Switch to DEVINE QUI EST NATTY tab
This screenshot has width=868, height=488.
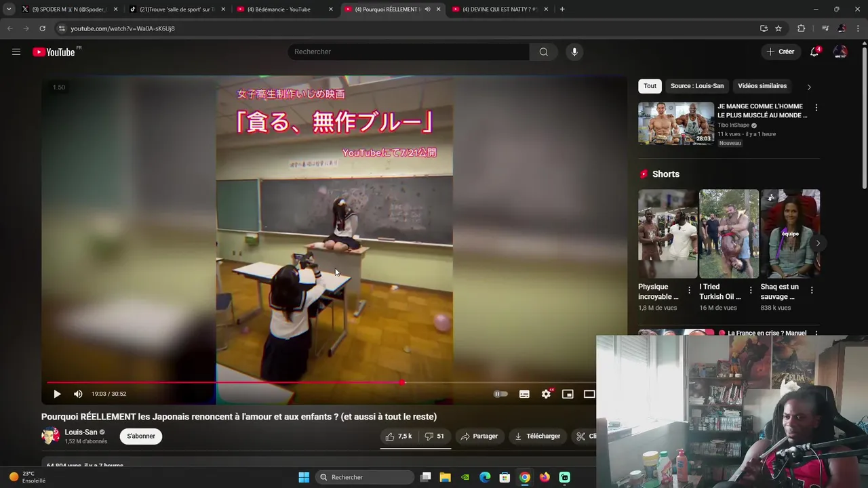click(x=499, y=9)
